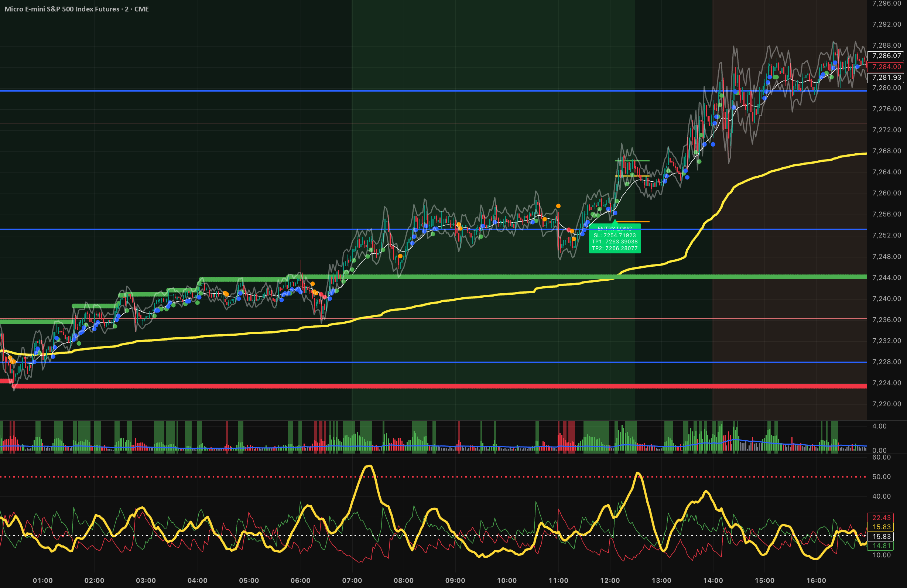
Task: Click the 14:00 time axis label
Action: click(713, 580)
